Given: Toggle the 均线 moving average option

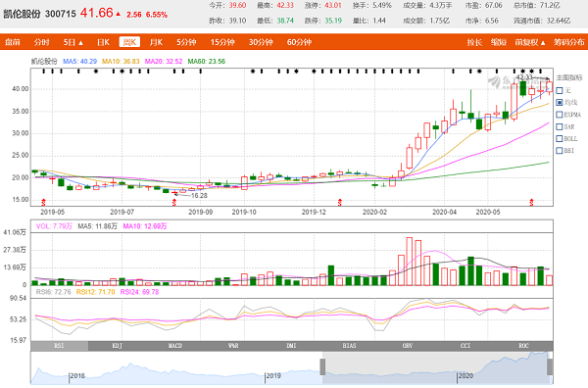Looking at the screenshot, I should click(x=566, y=102).
